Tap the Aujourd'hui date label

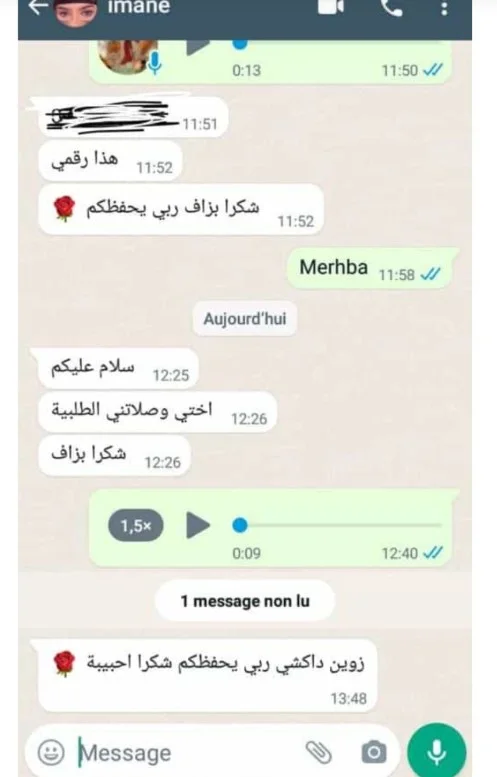pyautogui.click(x=245, y=318)
